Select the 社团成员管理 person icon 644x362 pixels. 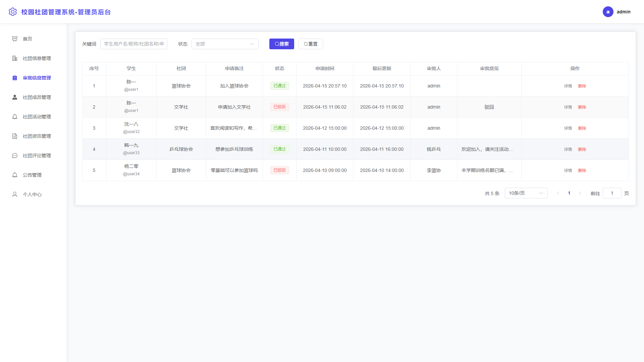tap(15, 97)
